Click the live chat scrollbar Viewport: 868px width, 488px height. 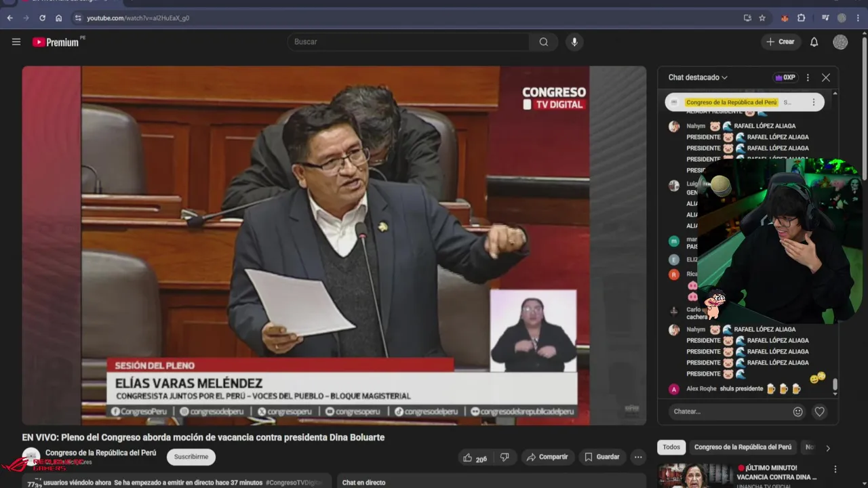[x=835, y=385]
